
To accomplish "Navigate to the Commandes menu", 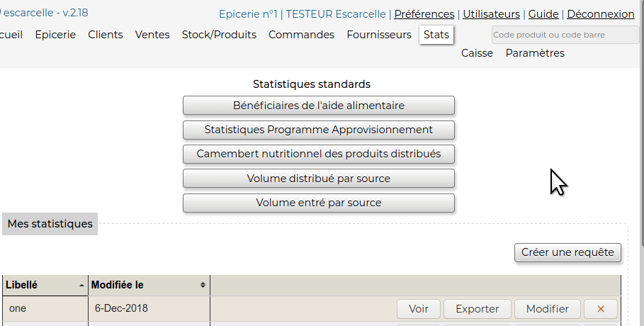I will pos(301,35).
